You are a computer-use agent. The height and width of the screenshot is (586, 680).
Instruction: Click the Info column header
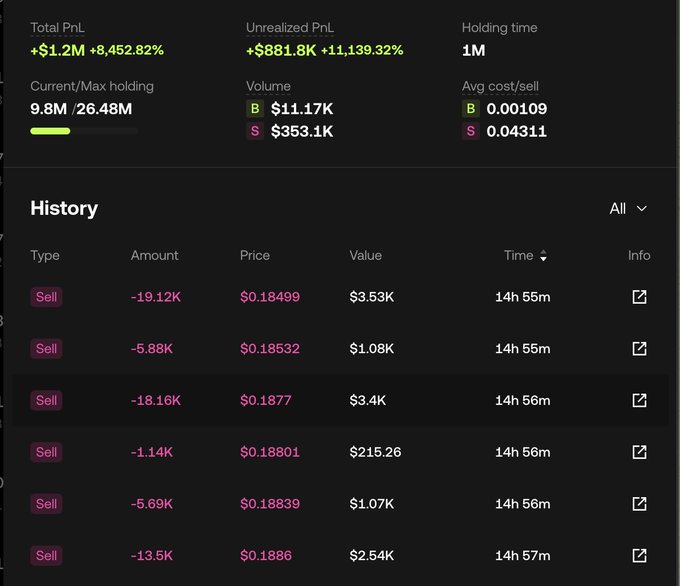[x=639, y=255]
